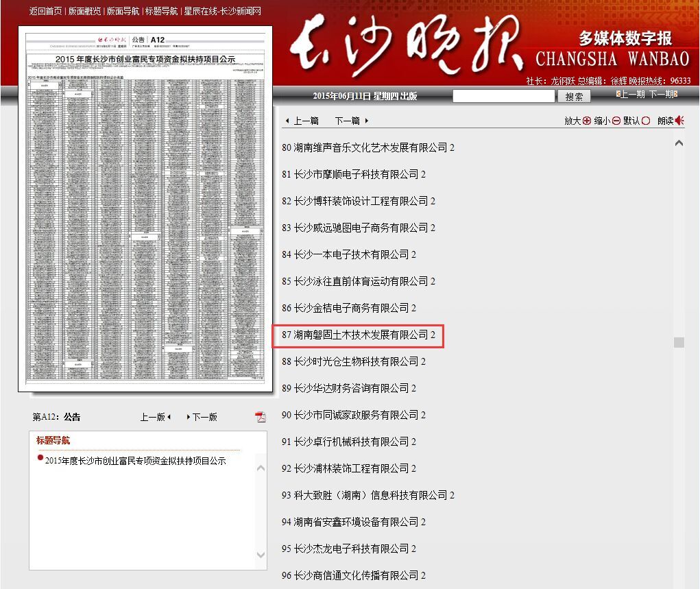Focus the search input field

[x=503, y=96]
